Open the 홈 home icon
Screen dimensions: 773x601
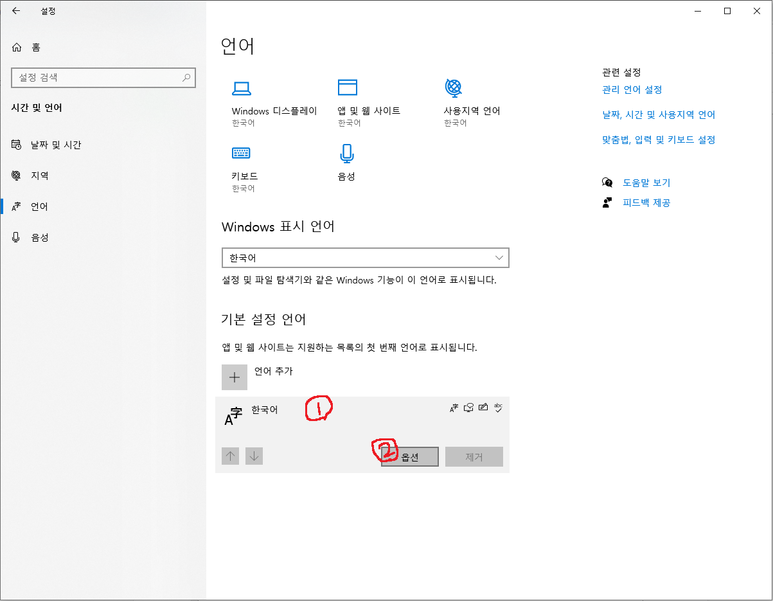pyautogui.click(x=17, y=47)
